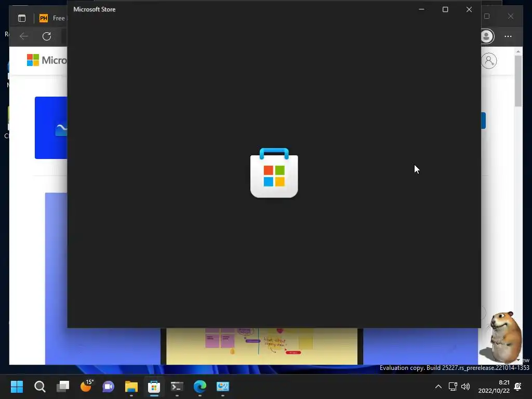Screen dimensions: 532x399
Task: Maximize the Edge browser window behind
Action: click(x=487, y=16)
